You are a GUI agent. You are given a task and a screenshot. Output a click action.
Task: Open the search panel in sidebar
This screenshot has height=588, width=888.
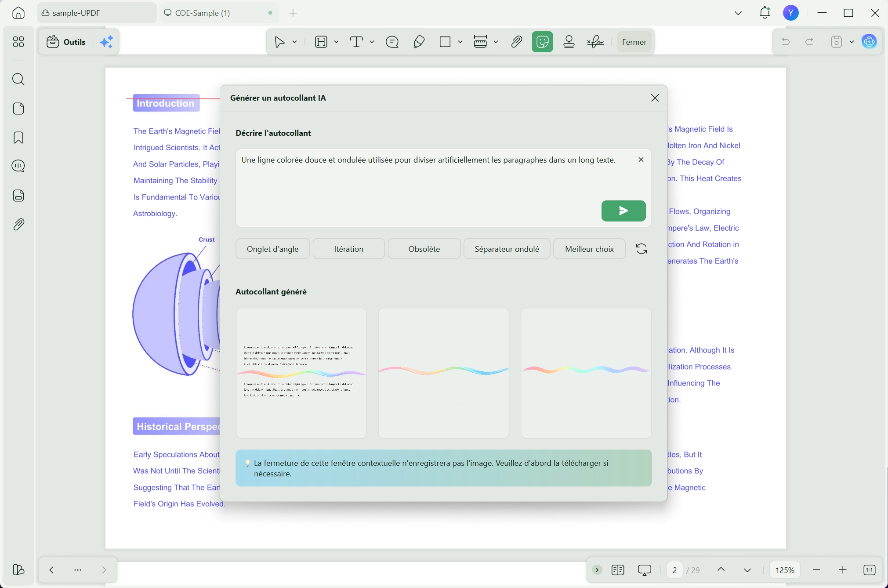tap(18, 79)
